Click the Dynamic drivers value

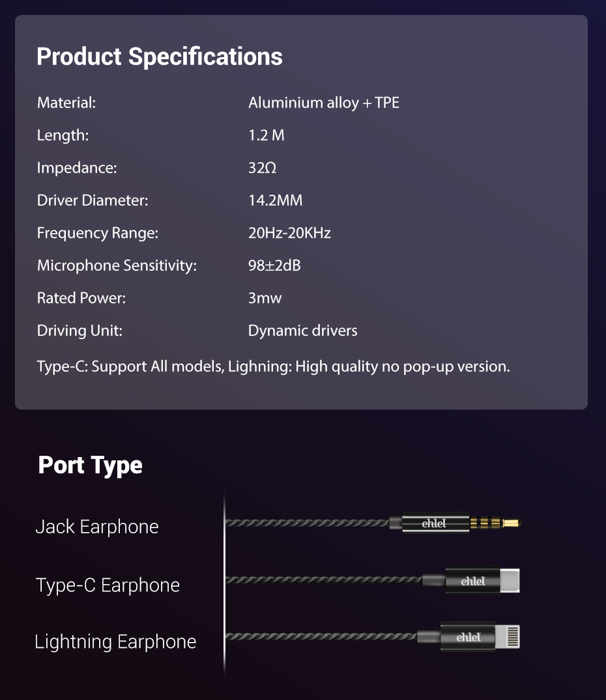[x=302, y=331]
